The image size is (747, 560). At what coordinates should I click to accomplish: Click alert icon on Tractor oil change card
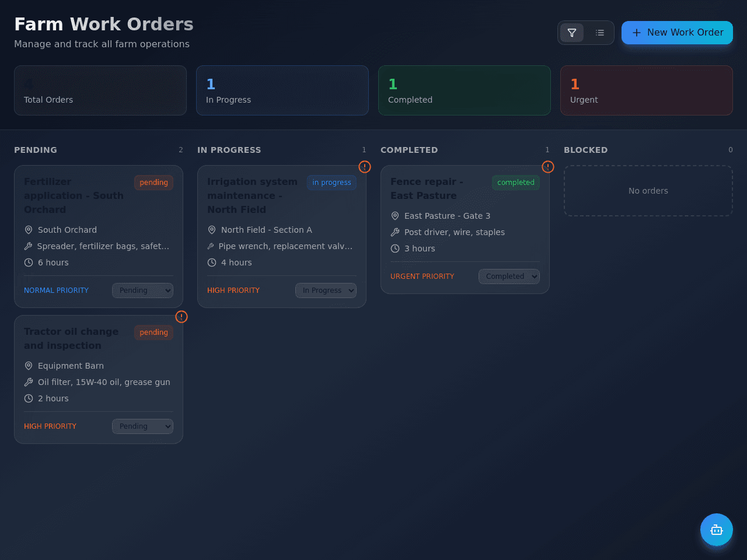tap(181, 317)
